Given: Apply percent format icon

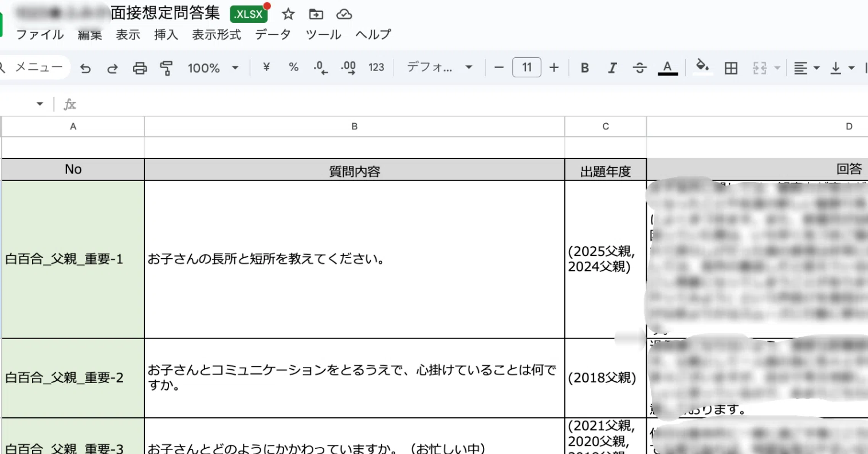Looking at the screenshot, I should 293,68.
